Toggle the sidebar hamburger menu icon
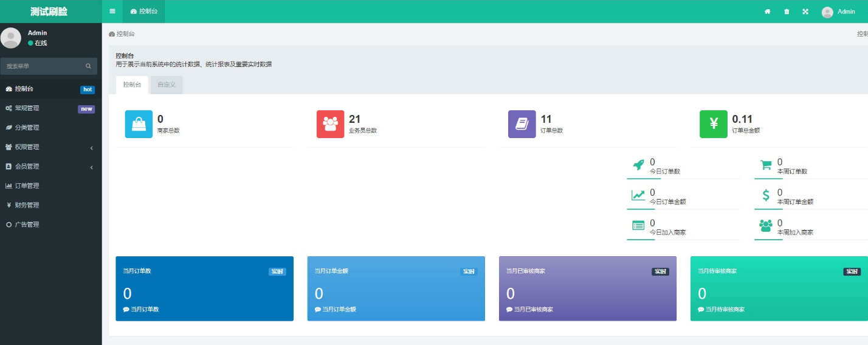Image resolution: width=868 pixels, height=345 pixels. tap(112, 12)
